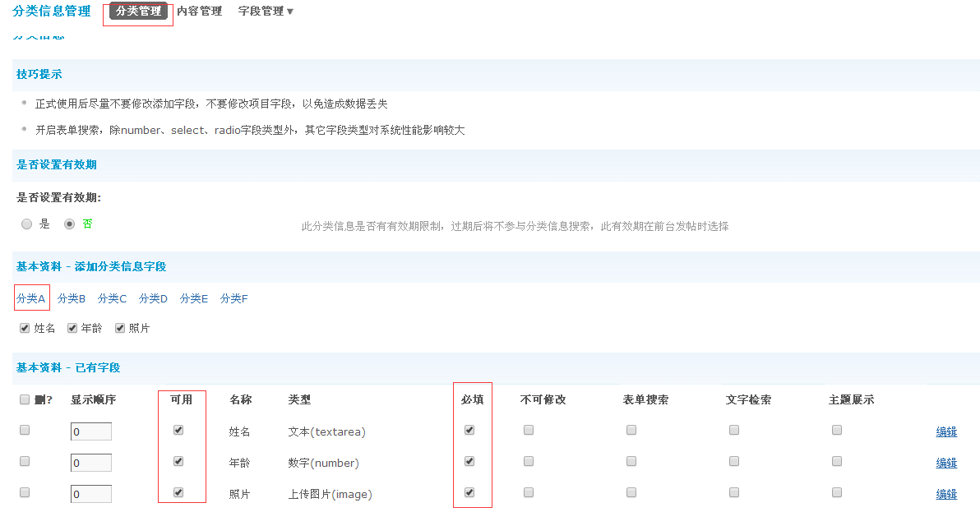
Task: Select the 分类D category
Action: [x=152, y=298]
